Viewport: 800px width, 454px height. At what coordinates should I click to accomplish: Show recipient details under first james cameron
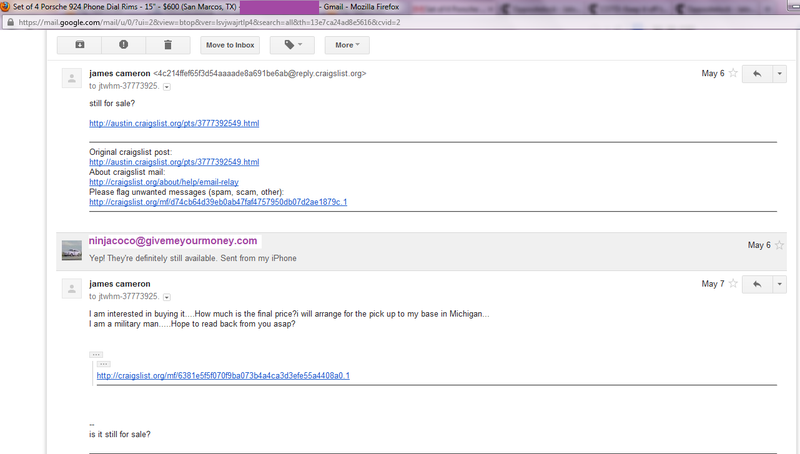[167, 87]
